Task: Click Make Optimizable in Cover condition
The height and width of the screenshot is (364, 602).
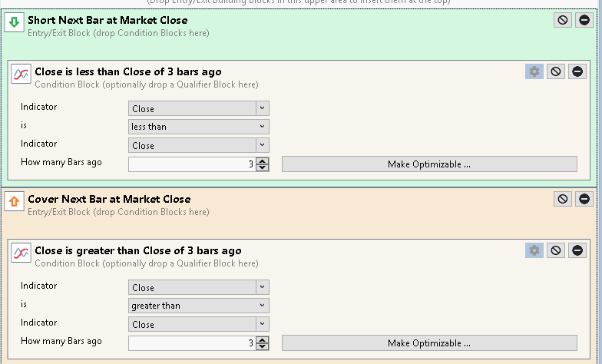Action: click(x=428, y=342)
